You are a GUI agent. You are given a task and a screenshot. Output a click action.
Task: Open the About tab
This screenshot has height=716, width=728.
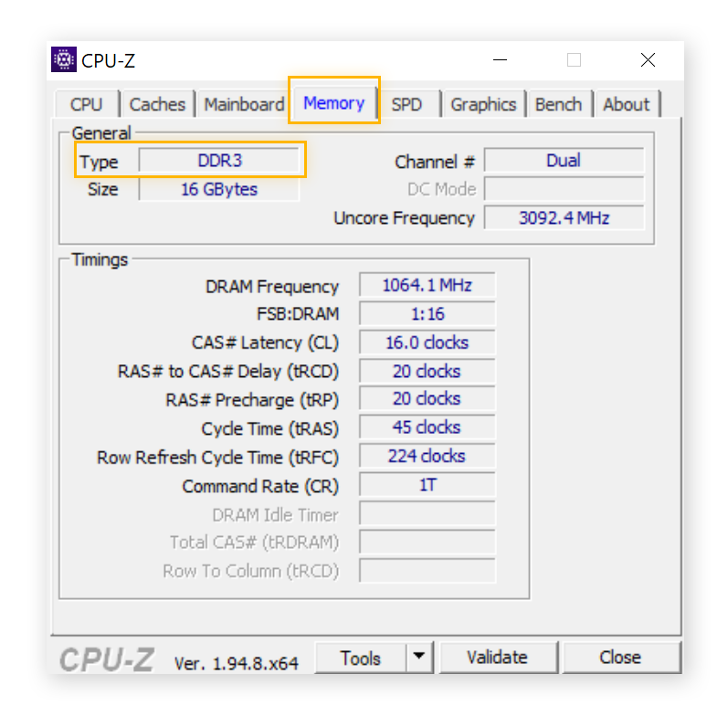[626, 104]
